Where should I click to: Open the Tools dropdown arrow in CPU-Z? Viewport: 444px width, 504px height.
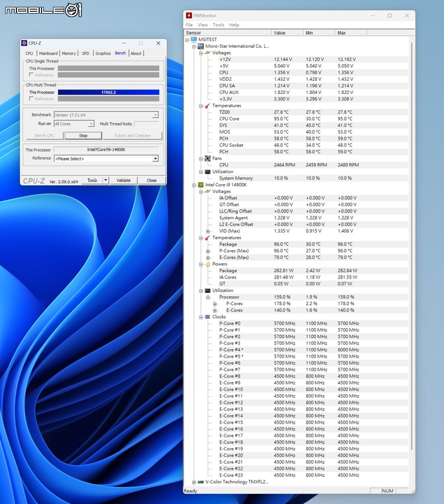point(106,181)
